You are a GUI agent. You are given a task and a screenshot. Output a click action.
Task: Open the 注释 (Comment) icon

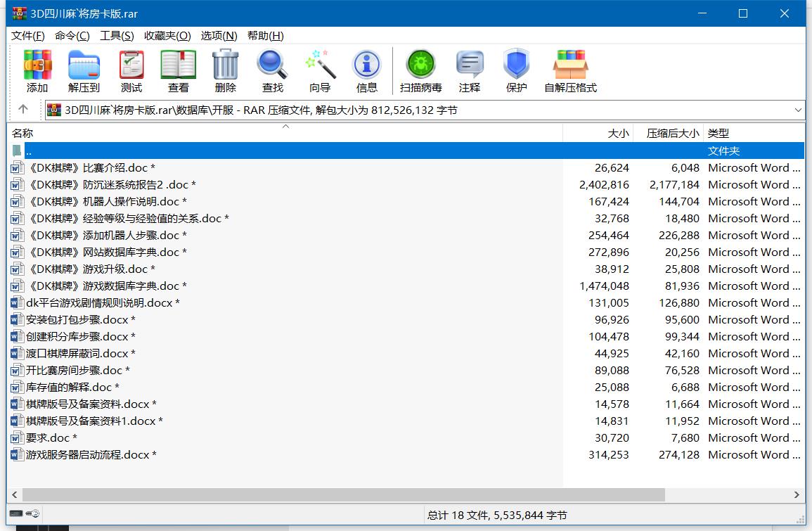(x=469, y=70)
